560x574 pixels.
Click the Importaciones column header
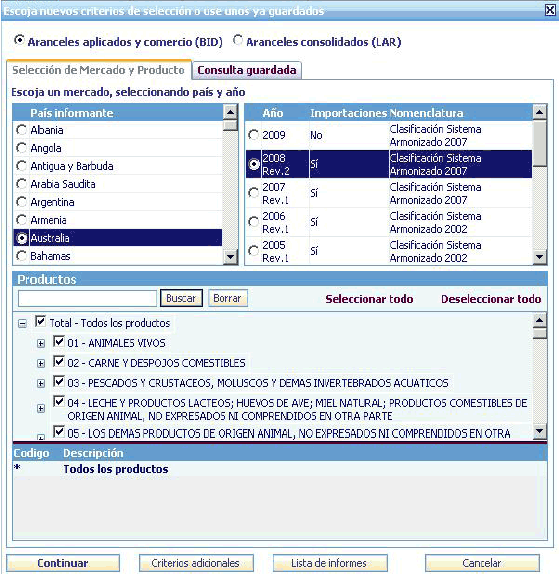pos(348,113)
